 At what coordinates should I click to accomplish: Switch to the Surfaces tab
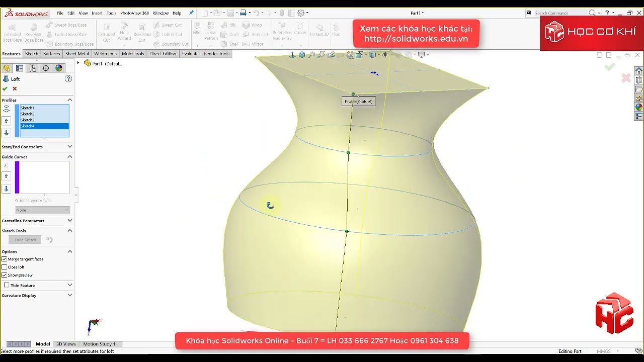coord(51,54)
